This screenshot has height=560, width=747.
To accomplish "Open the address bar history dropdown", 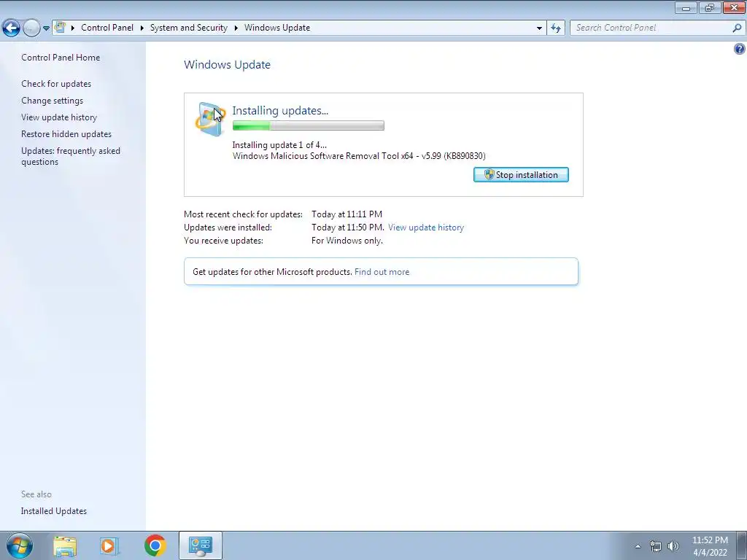I will point(539,28).
